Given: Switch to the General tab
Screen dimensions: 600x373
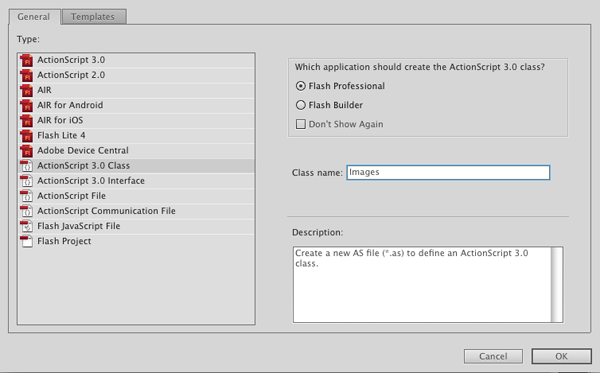Looking at the screenshot, I should pyautogui.click(x=34, y=17).
